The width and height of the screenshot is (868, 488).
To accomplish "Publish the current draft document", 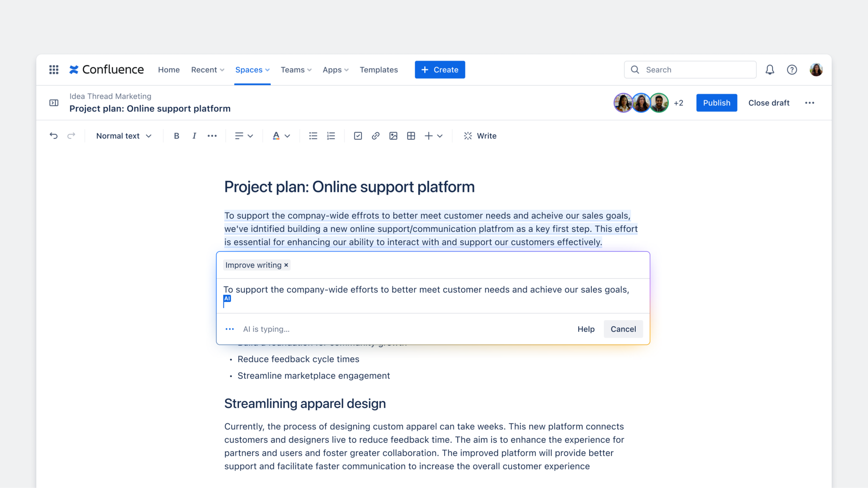I will 717,103.
